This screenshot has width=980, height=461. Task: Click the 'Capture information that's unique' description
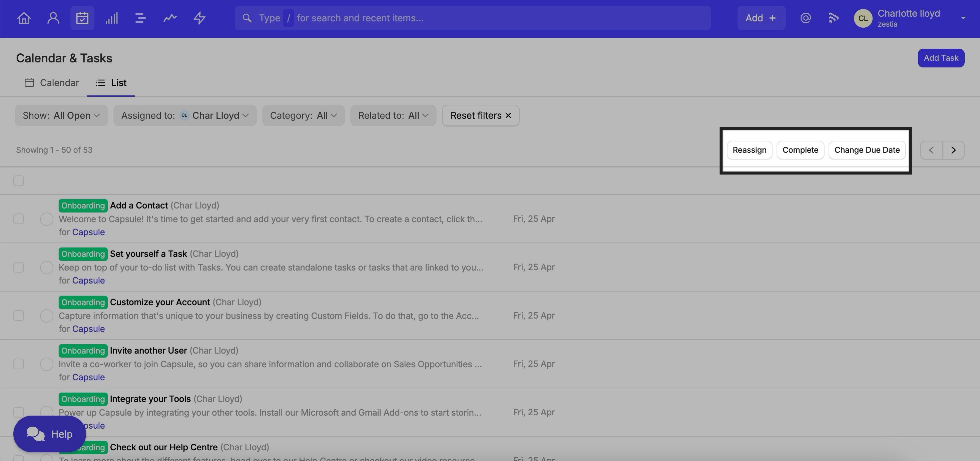click(269, 316)
